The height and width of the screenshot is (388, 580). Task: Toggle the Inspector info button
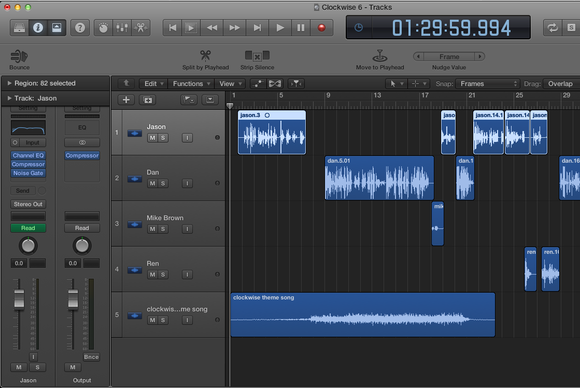pyautogui.click(x=38, y=28)
